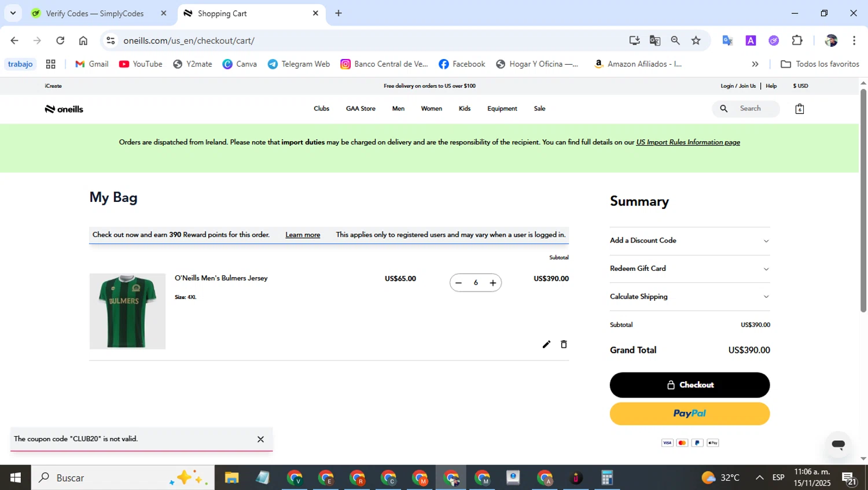The width and height of the screenshot is (868, 490).
Task: Open the shopping bag icon in header
Action: pyautogui.click(x=800, y=109)
